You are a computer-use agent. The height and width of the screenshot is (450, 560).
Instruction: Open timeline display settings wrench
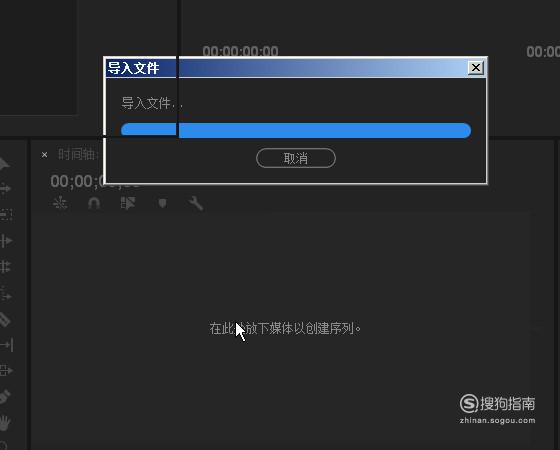coord(196,204)
